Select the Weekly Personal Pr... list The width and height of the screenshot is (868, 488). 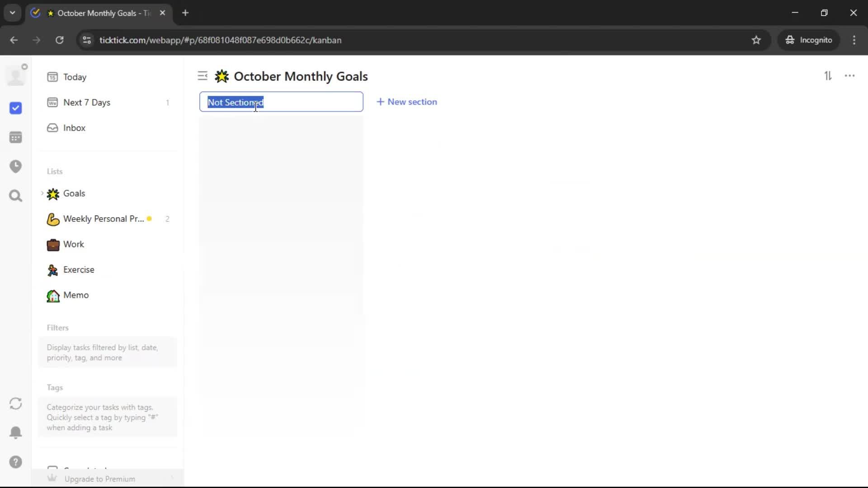tap(103, 219)
